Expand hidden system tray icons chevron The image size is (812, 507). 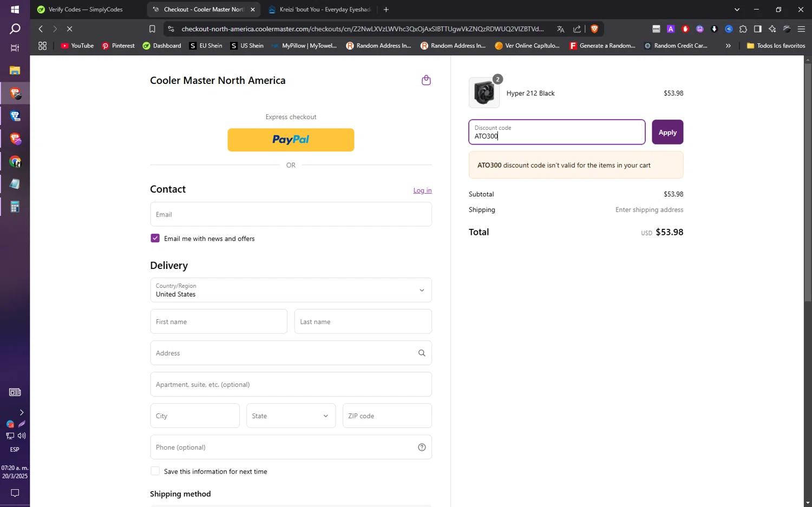pyautogui.click(x=22, y=412)
